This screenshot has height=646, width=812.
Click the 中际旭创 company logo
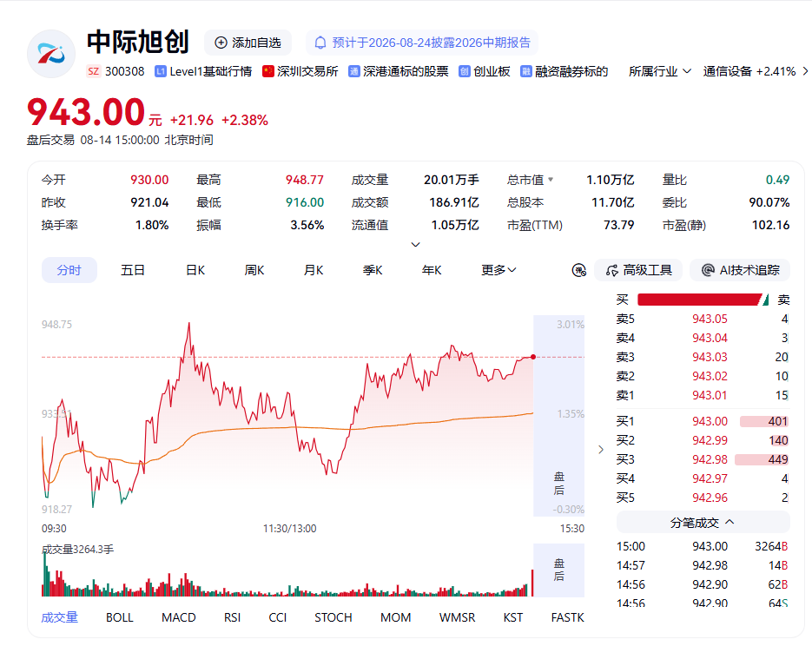tap(51, 54)
